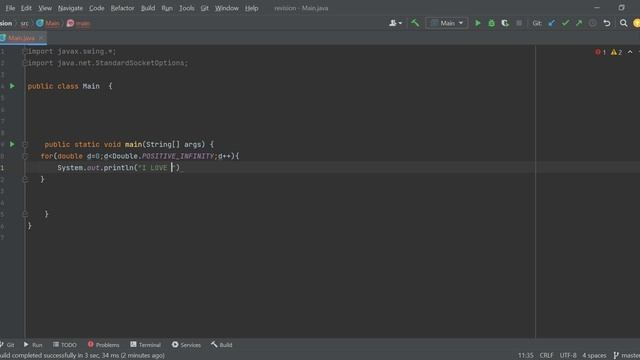The height and width of the screenshot is (360, 640).
Task: Push commits with green arrow icon
Action: coord(579,23)
